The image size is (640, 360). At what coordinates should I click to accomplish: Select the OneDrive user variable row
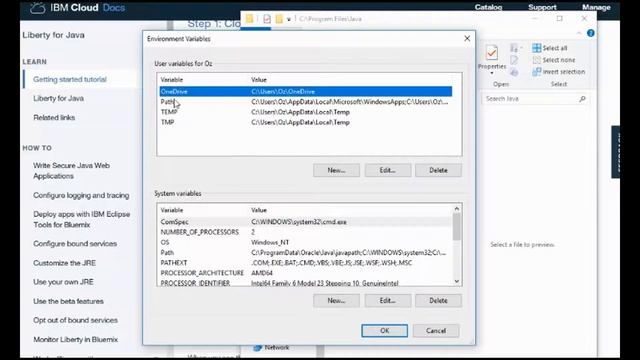tap(305, 91)
